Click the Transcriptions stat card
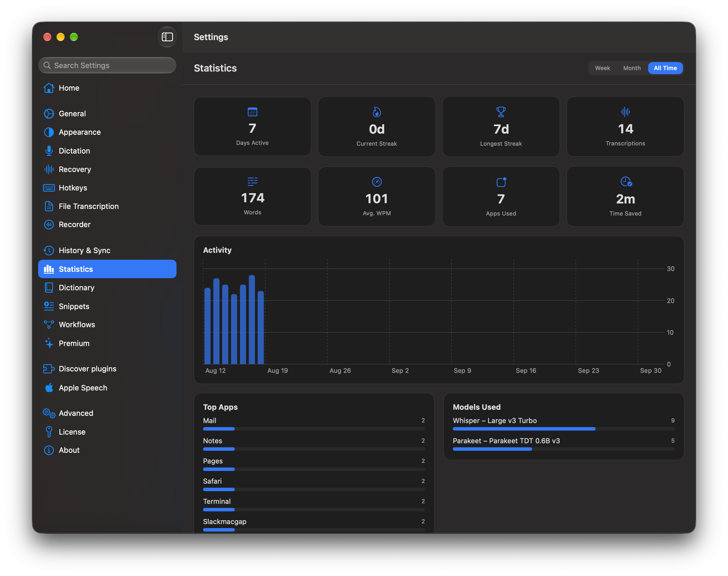This screenshot has height=576, width=728. coord(625,127)
